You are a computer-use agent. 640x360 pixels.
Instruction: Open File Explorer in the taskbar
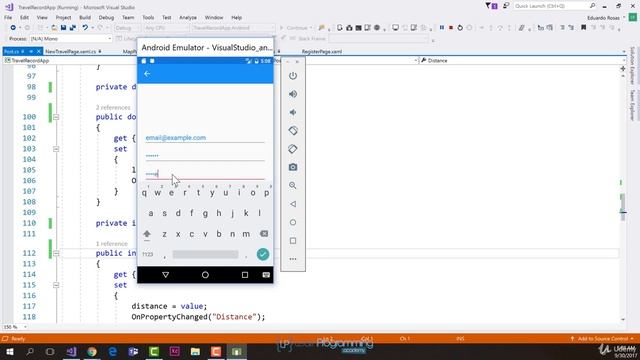[195, 351]
